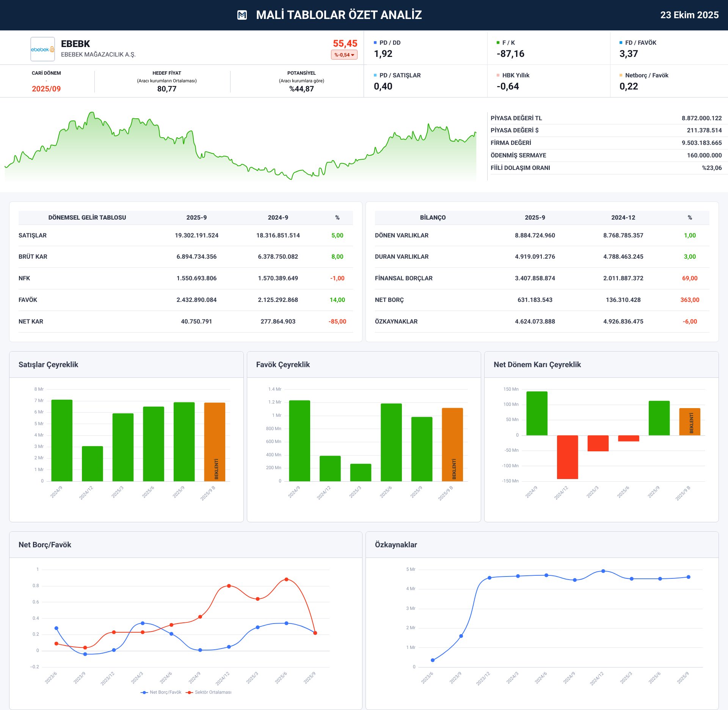Click the orange BEKLENTİ bar in Satışlar chart
Screen dimensions: 728x710
click(215, 442)
